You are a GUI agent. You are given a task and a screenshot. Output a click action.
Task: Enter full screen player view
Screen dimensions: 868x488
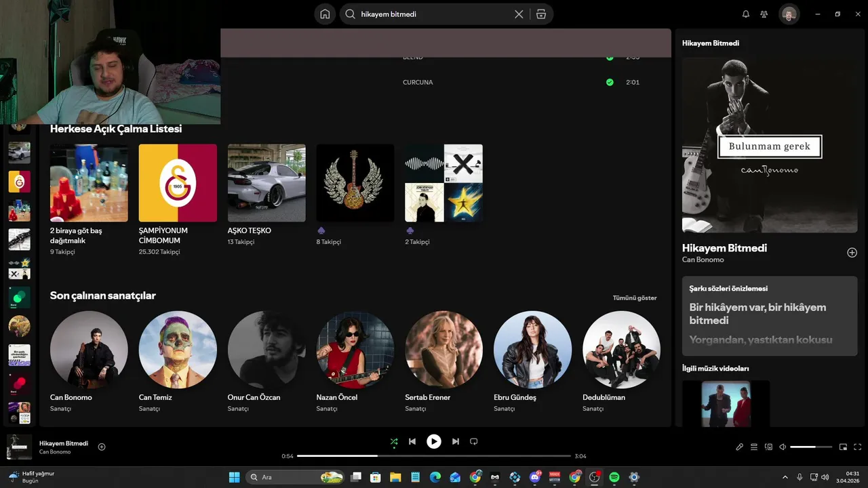(858, 447)
